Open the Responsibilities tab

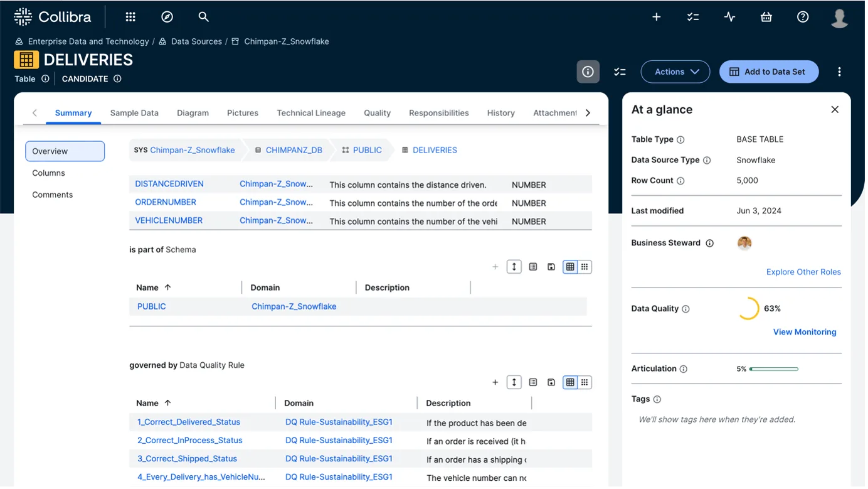(x=439, y=113)
